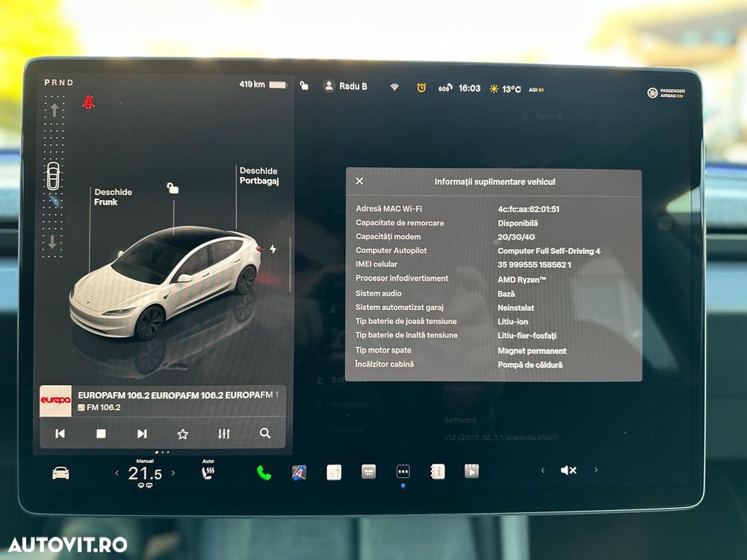Open the Radu B driver profile
This screenshot has height=560, width=747.
pos(345,86)
